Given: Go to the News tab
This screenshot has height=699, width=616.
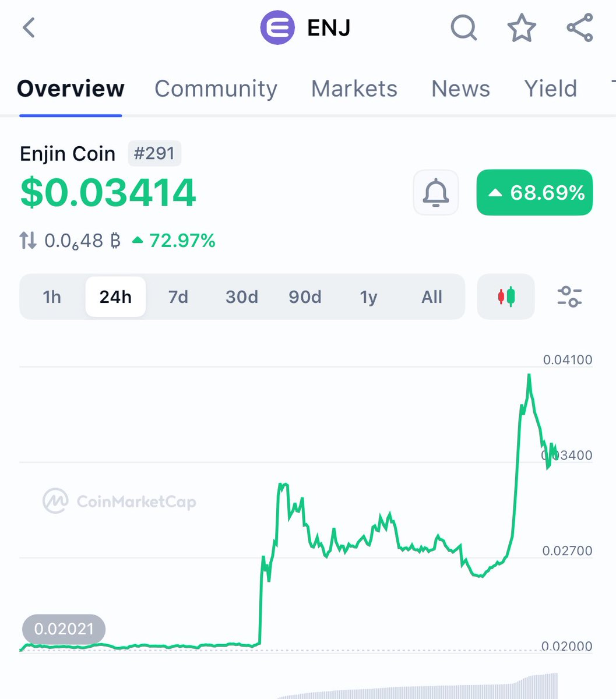Looking at the screenshot, I should pyautogui.click(x=460, y=89).
